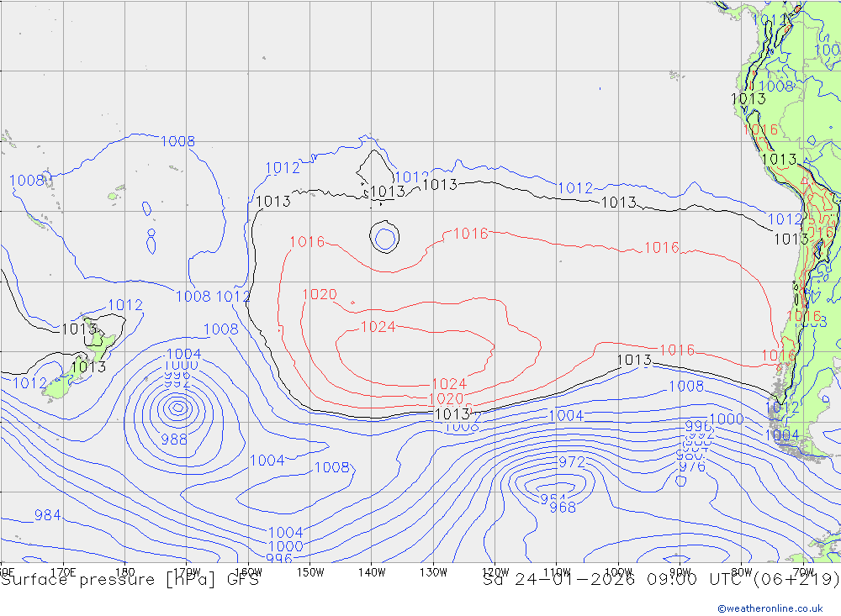Click the 180 longitude label
The width and height of the screenshot is (841, 616).
point(124,571)
